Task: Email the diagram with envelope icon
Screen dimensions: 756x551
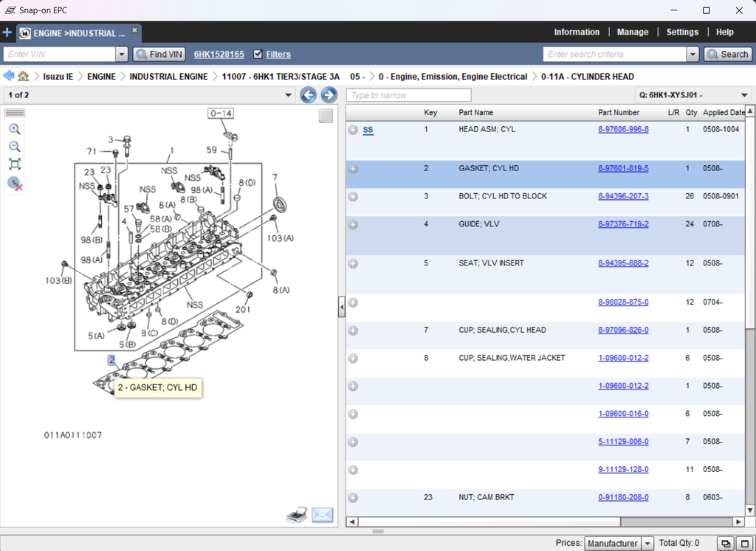Action: pyautogui.click(x=322, y=515)
